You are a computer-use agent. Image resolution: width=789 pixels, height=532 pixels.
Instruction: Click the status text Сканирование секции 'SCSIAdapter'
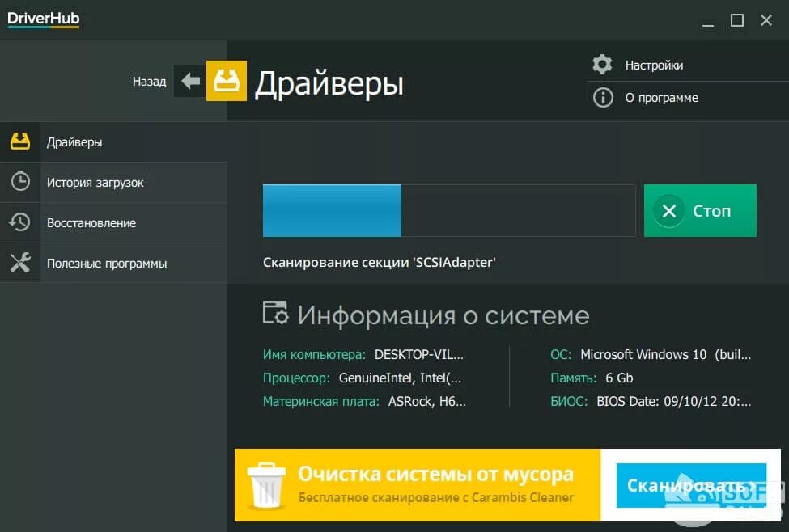[380, 263]
